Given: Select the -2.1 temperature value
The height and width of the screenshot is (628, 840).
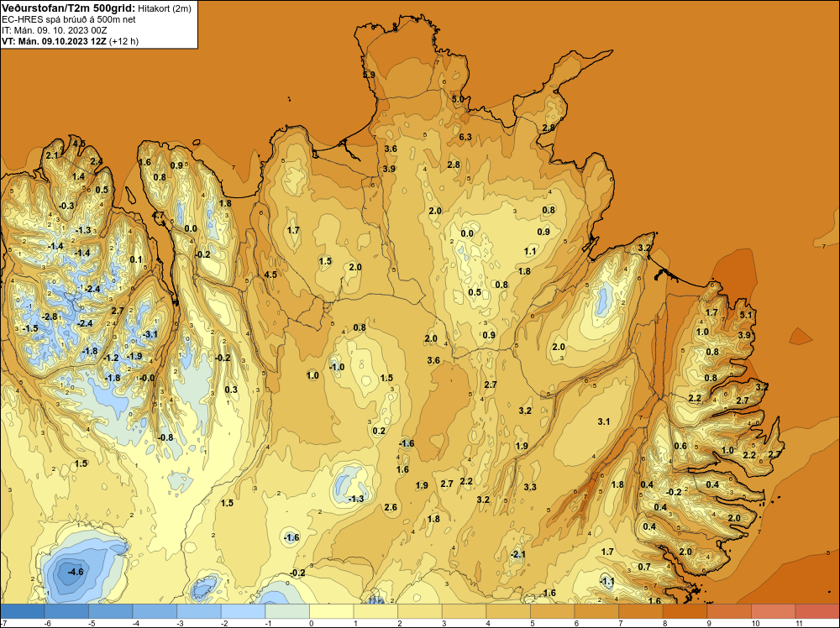Looking at the screenshot, I should coord(517,554).
